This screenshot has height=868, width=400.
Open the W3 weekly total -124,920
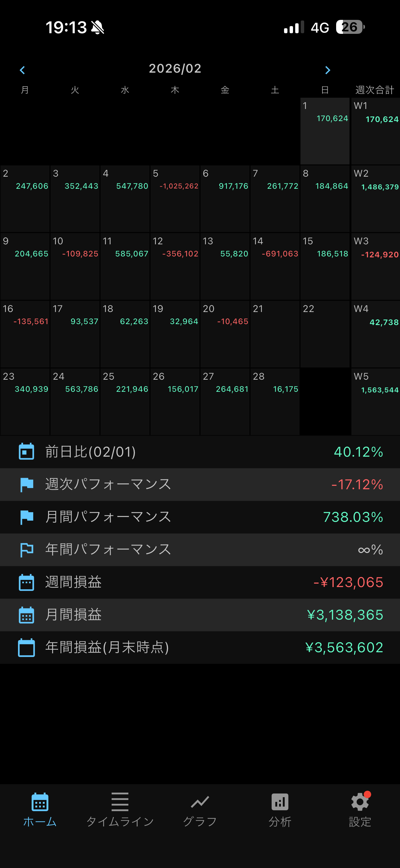[376, 266]
